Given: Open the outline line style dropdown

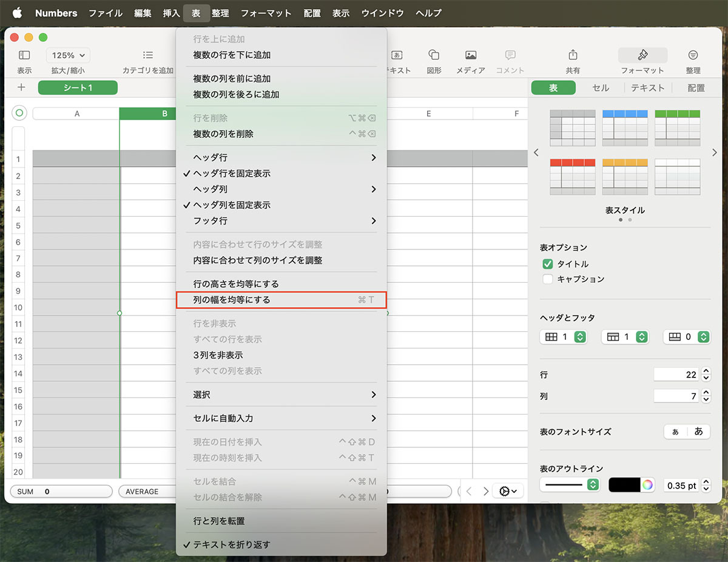Looking at the screenshot, I should [x=570, y=485].
